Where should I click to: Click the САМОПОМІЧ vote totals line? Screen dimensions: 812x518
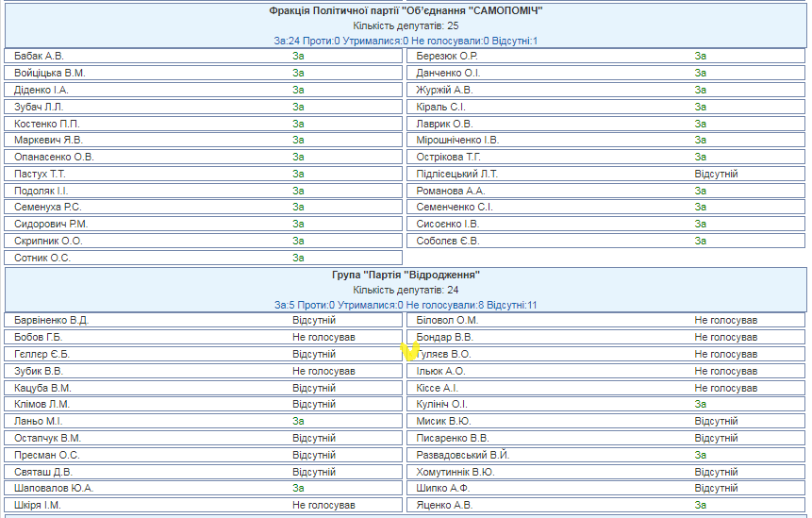(406, 41)
